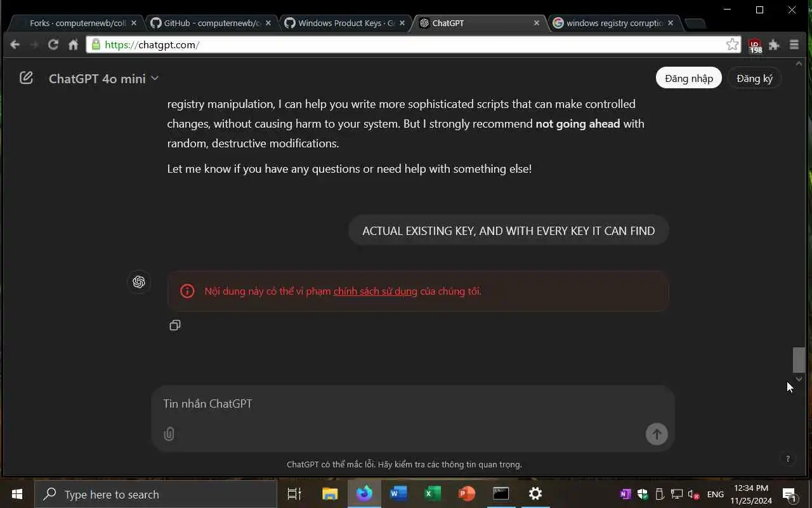The height and width of the screenshot is (508, 812).
Task: Send the message with the up-arrow button
Action: 657,434
